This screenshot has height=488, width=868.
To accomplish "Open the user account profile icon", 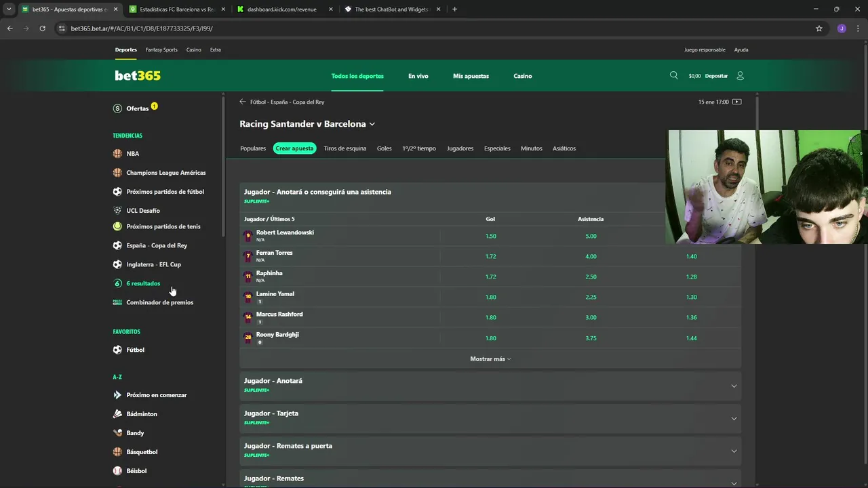I will click(x=740, y=76).
